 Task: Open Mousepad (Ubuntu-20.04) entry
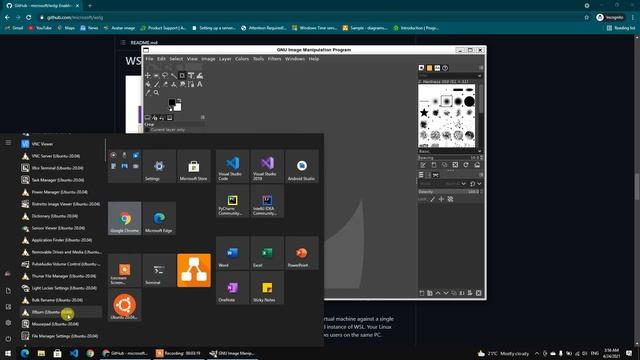pos(61,324)
